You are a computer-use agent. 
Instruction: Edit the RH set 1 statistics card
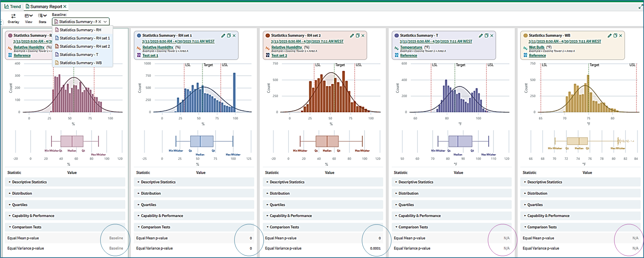(x=223, y=36)
